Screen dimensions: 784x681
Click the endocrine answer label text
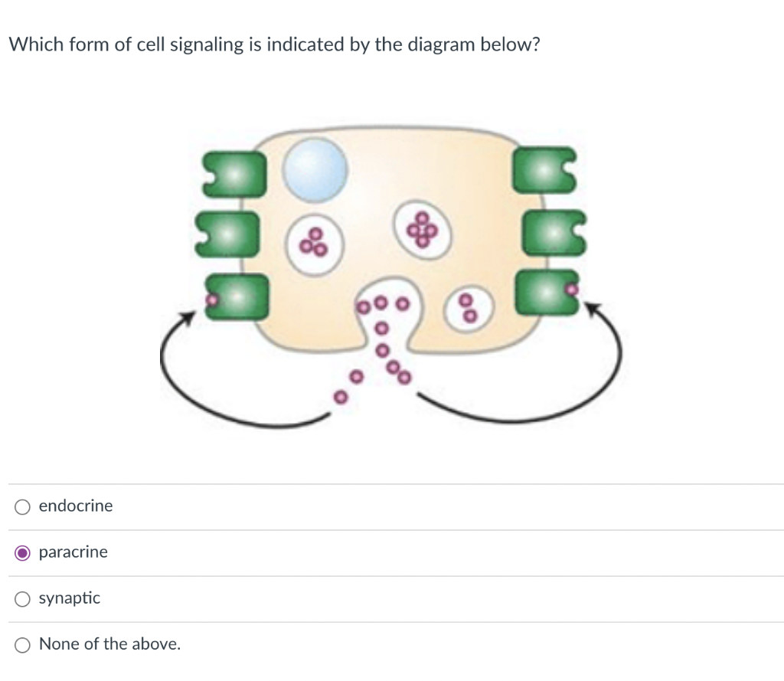pos(76,506)
